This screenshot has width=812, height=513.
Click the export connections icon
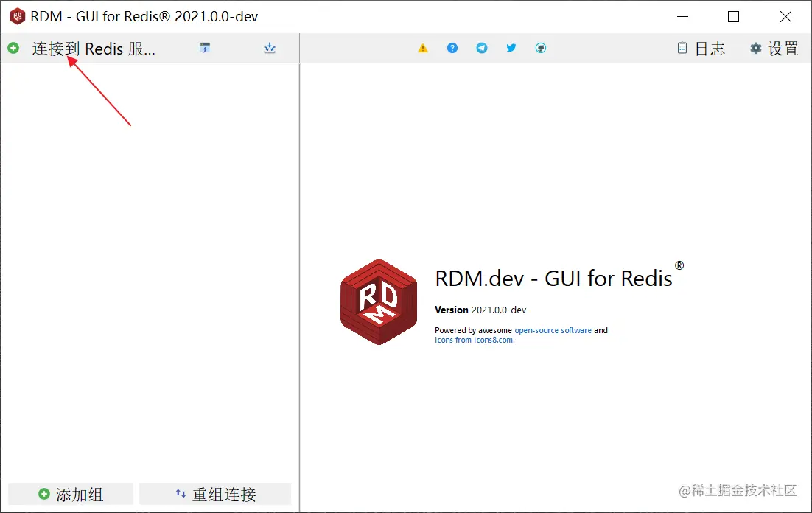[x=270, y=48]
